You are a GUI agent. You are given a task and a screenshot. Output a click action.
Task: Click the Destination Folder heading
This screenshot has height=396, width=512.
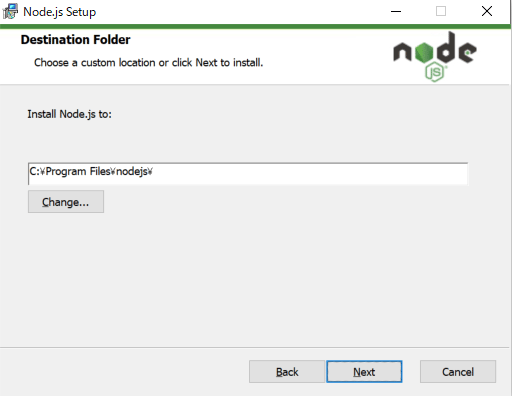[75, 40]
